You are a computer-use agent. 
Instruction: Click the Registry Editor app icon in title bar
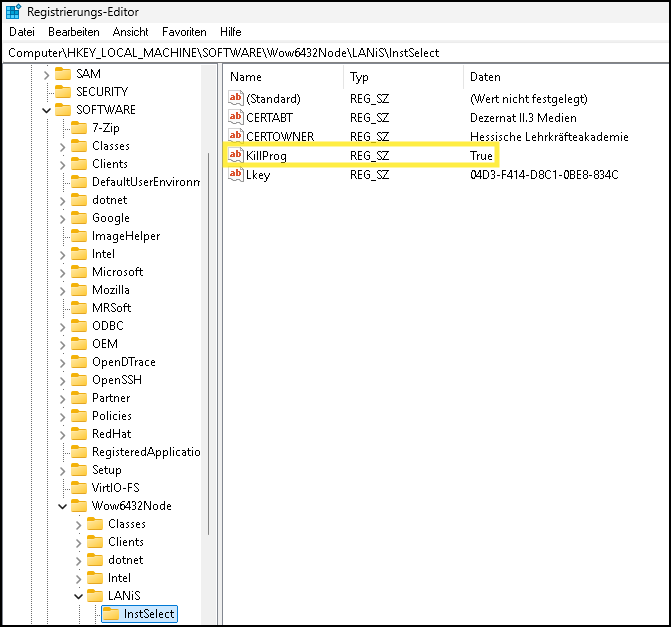[14, 12]
